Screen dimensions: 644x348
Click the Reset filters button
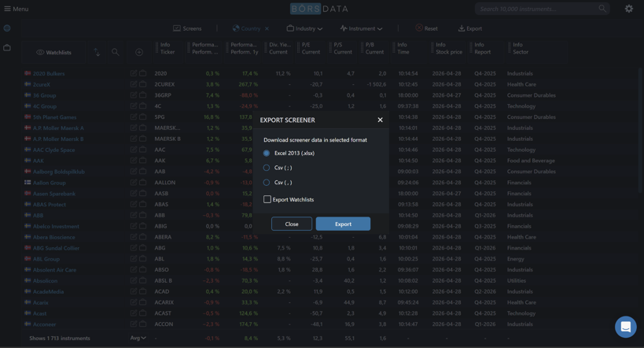(x=426, y=28)
